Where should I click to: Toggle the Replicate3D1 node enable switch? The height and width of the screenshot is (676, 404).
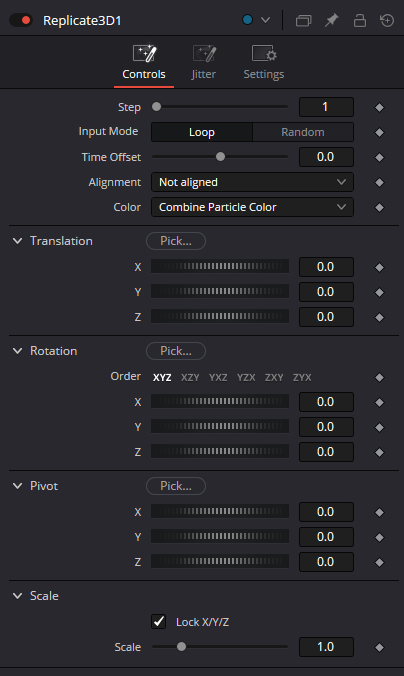[x=21, y=20]
